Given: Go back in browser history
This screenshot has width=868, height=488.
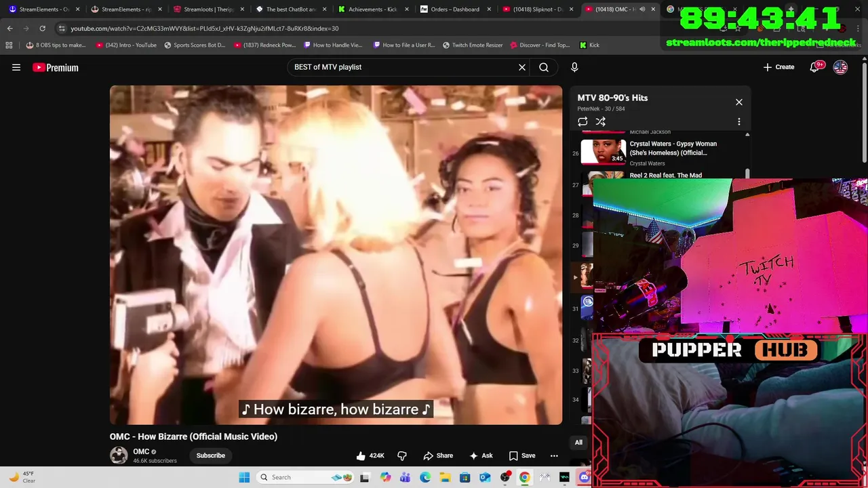Looking at the screenshot, I should tap(9, 28).
